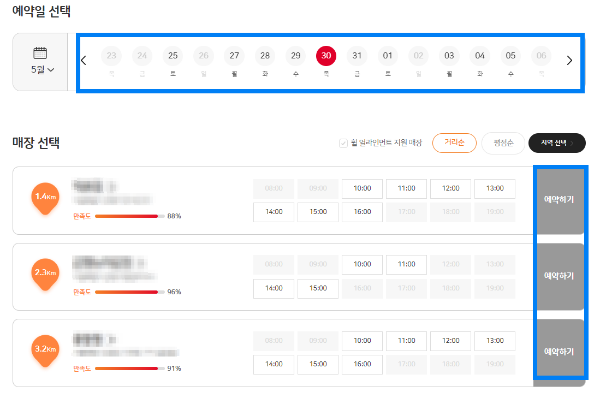Open the blurred store name at 1.4Km
The height and width of the screenshot is (393, 600).
(94, 186)
